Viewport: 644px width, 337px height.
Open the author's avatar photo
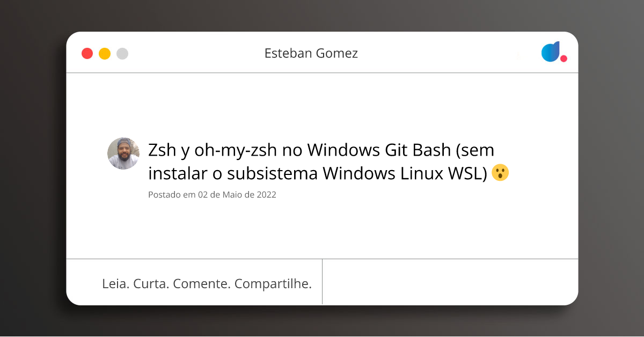point(123,153)
